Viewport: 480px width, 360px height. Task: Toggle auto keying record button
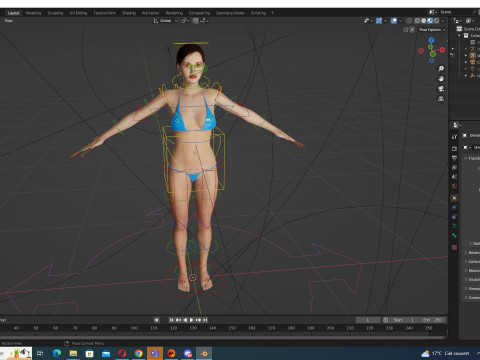point(156,320)
